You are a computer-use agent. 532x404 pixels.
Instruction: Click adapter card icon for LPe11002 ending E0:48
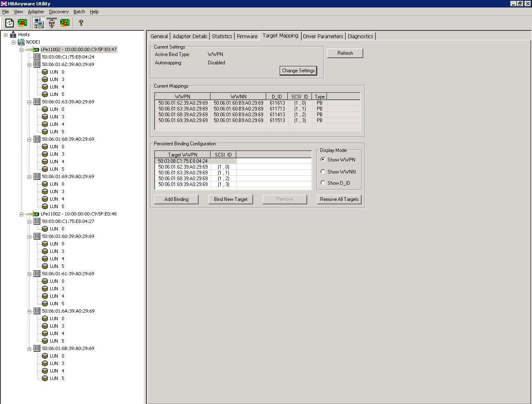(x=32, y=214)
